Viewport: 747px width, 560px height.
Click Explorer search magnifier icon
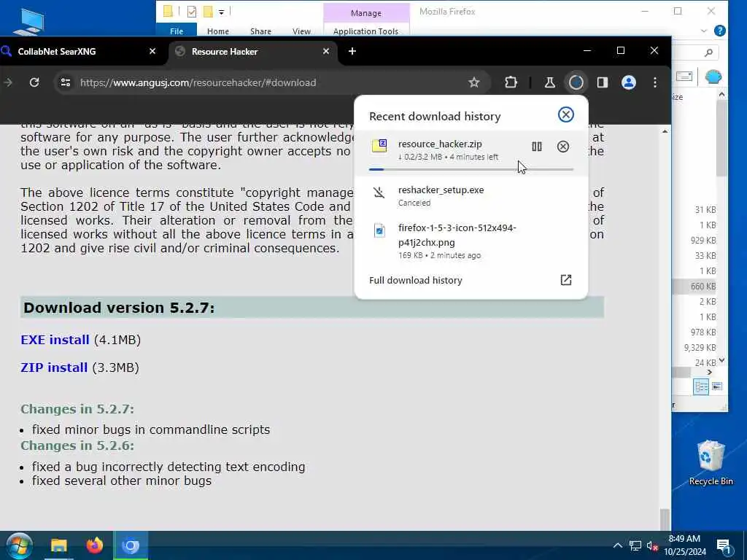pyautogui.click(x=708, y=52)
